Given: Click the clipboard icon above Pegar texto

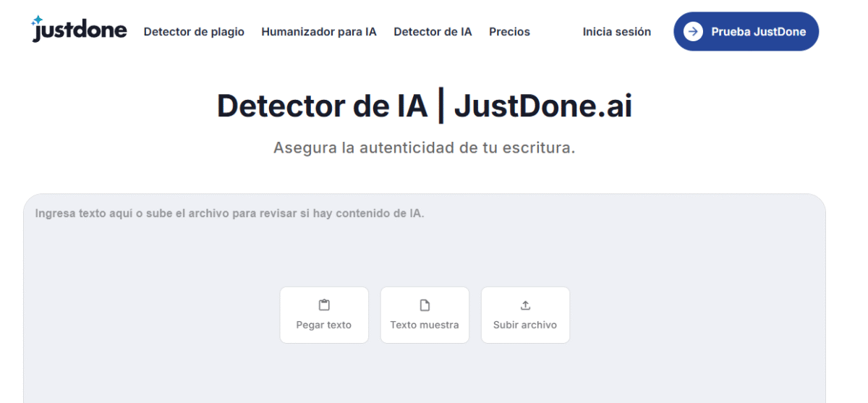Looking at the screenshot, I should click(324, 305).
